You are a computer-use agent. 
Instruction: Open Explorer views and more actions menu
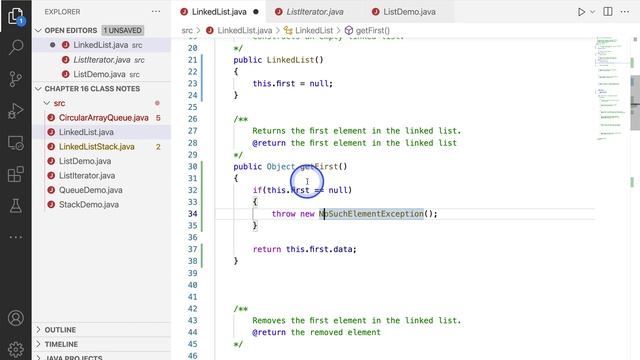pos(156,12)
